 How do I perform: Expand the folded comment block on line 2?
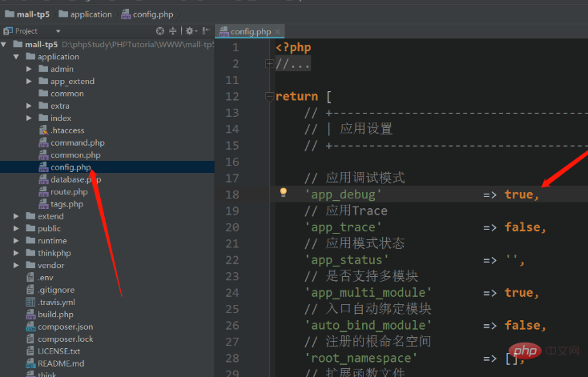[269, 63]
